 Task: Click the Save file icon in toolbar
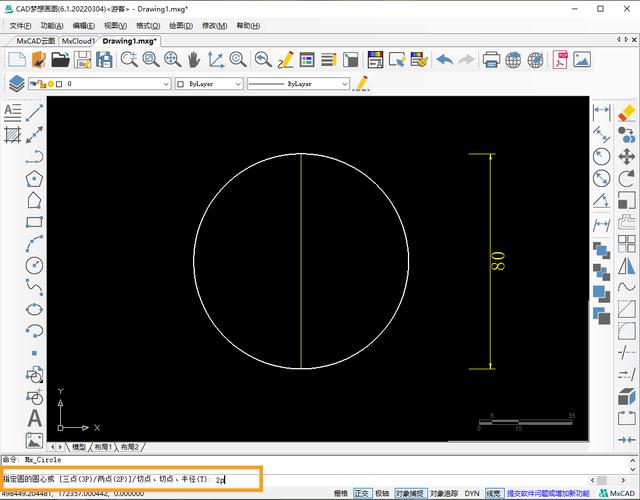[x=83, y=60]
